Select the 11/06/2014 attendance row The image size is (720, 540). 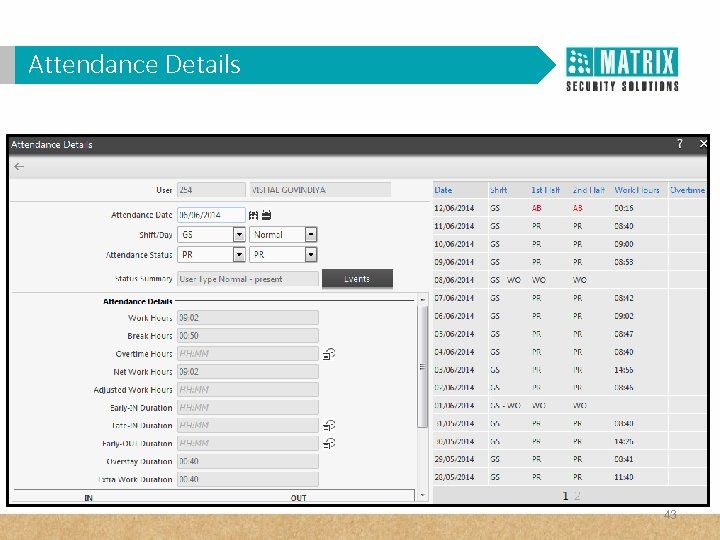[570, 226]
